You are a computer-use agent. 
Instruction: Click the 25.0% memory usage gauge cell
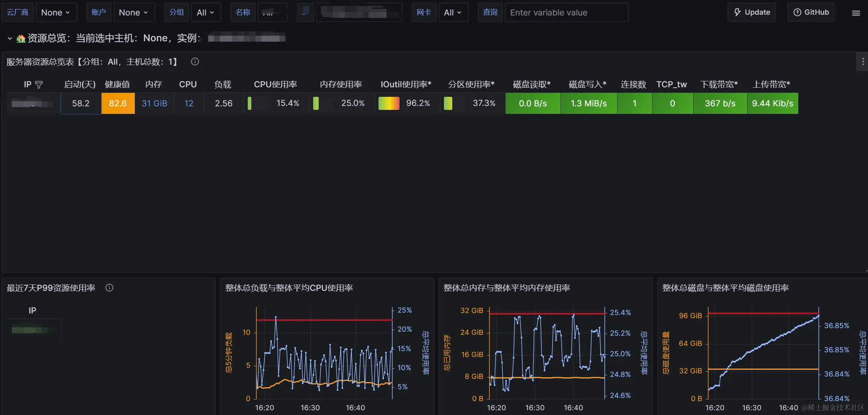click(342, 103)
